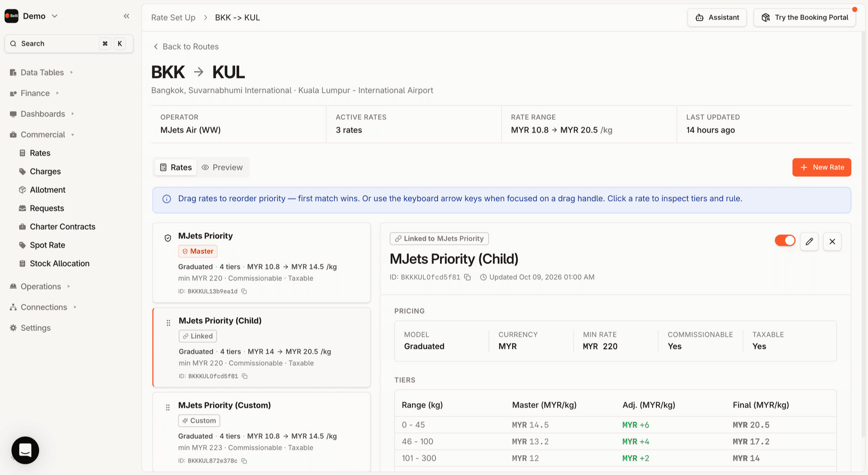Switch to the Preview tab
868x475 pixels.
pos(222,167)
